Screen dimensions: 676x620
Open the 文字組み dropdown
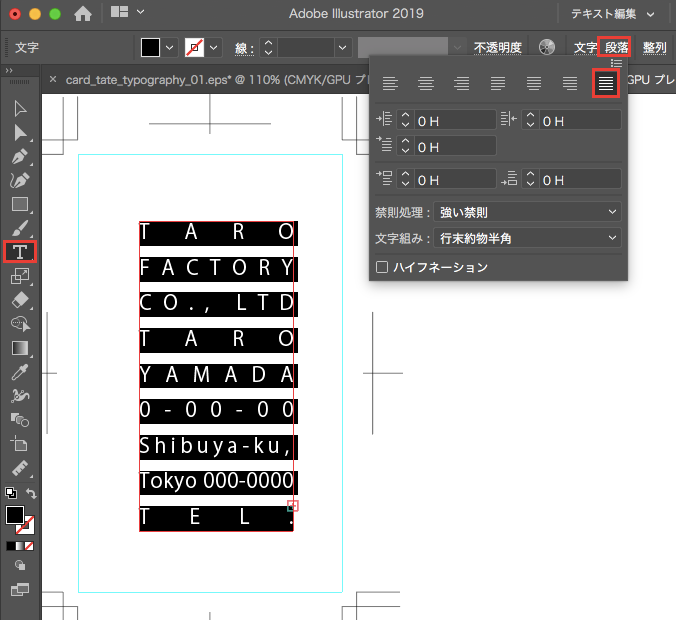tap(528, 239)
